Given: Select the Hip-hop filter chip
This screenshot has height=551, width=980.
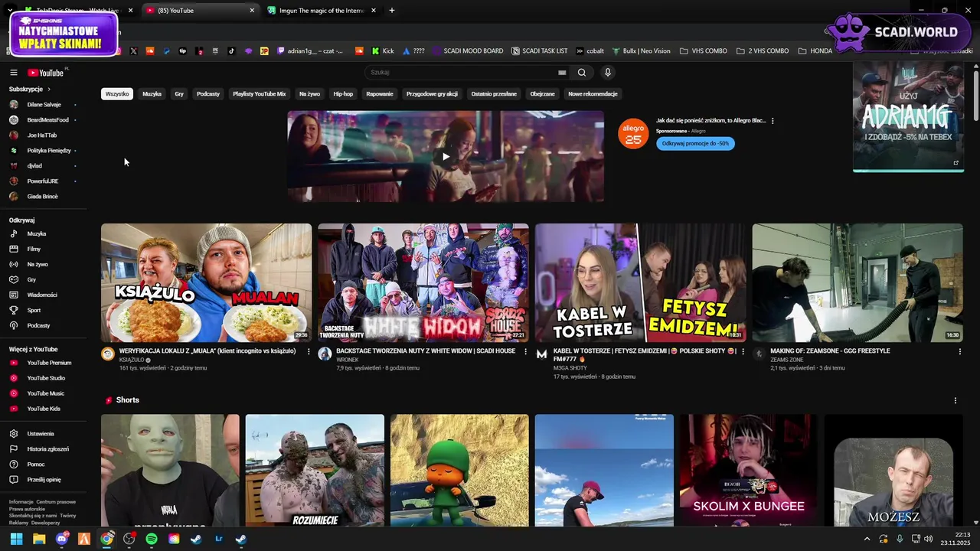Looking at the screenshot, I should tap(343, 94).
